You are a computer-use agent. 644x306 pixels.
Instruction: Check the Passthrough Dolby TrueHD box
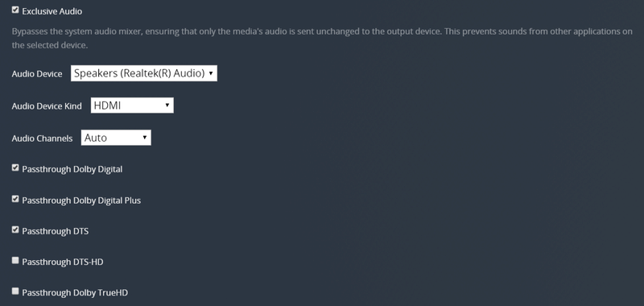(x=15, y=292)
